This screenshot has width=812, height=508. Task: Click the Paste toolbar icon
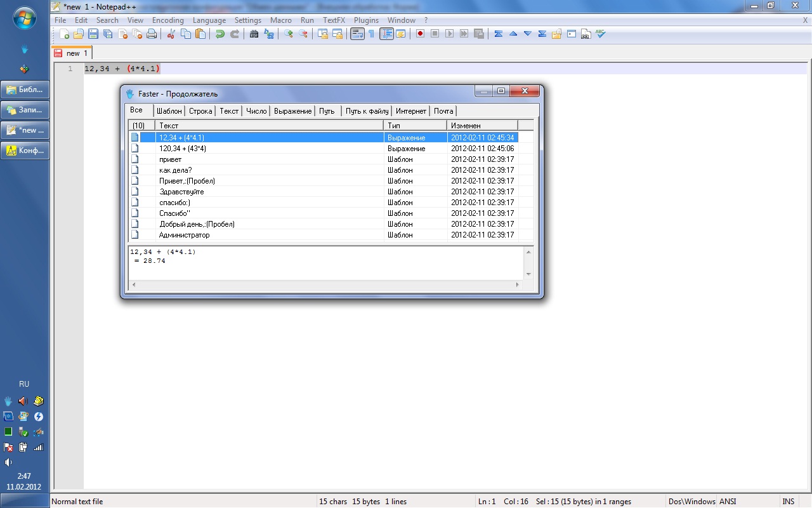click(x=200, y=34)
